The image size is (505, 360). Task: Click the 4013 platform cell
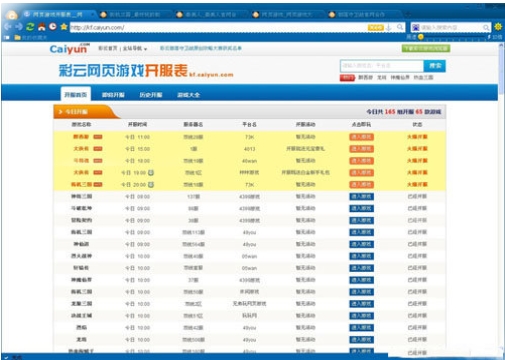[x=249, y=149]
